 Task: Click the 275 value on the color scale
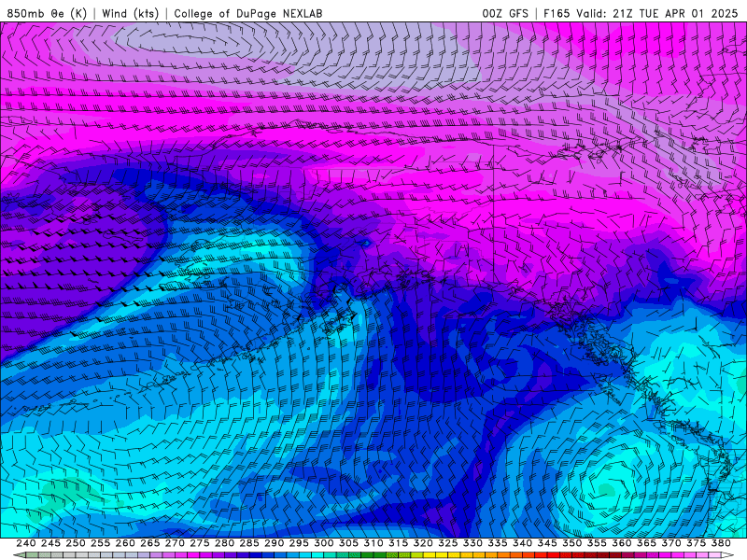tap(199, 543)
